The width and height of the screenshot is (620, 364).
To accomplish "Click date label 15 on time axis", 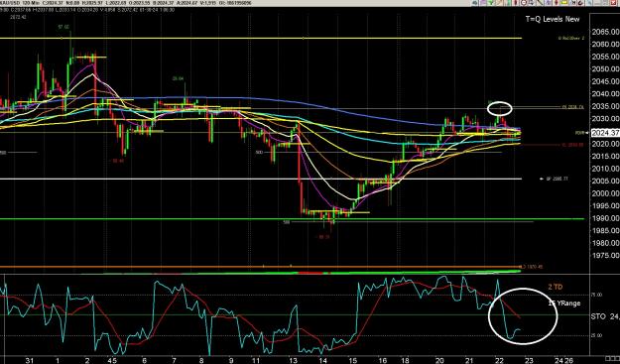I will pyautogui.click(x=353, y=360).
